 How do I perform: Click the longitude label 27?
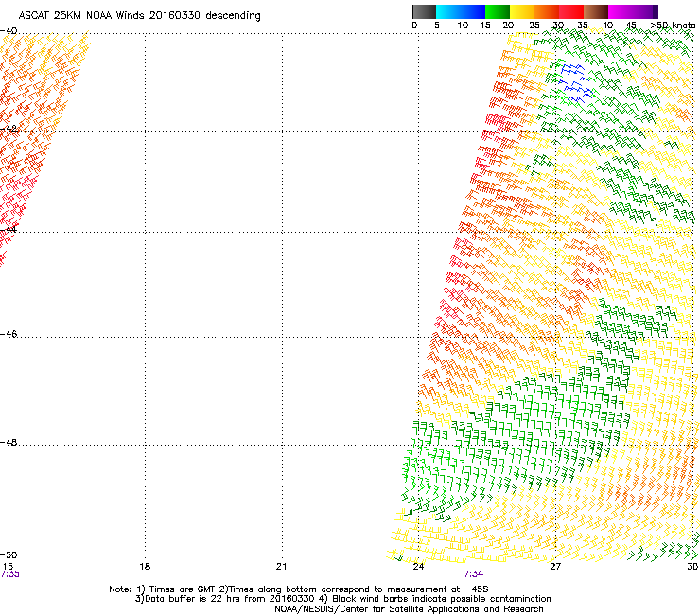tap(555, 567)
